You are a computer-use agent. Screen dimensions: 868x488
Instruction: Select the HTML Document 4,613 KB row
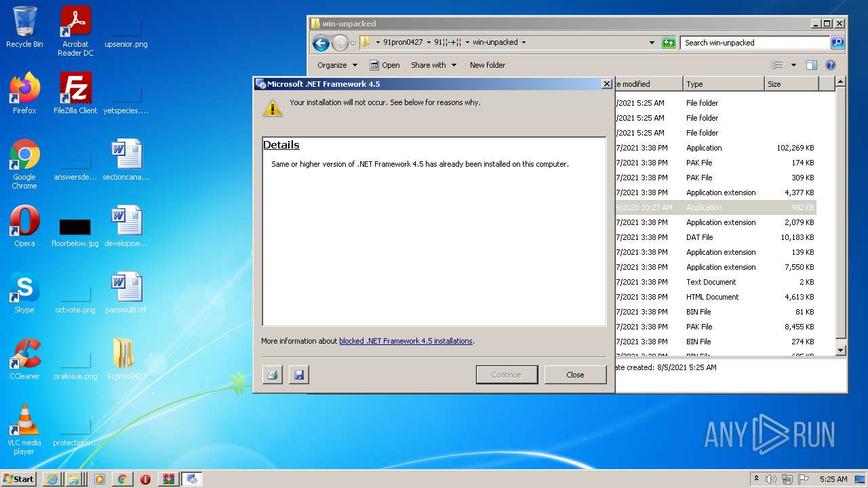[x=715, y=297]
